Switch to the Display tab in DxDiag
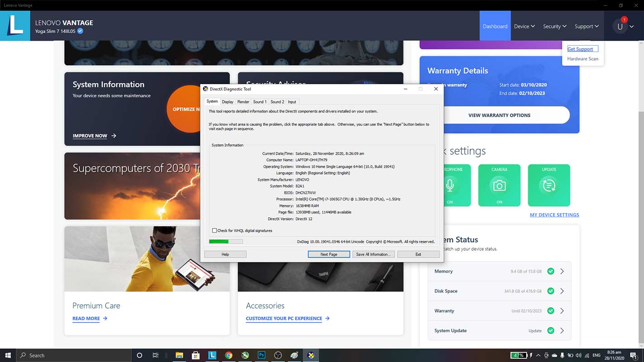The width and height of the screenshot is (644, 362). tap(227, 102)
